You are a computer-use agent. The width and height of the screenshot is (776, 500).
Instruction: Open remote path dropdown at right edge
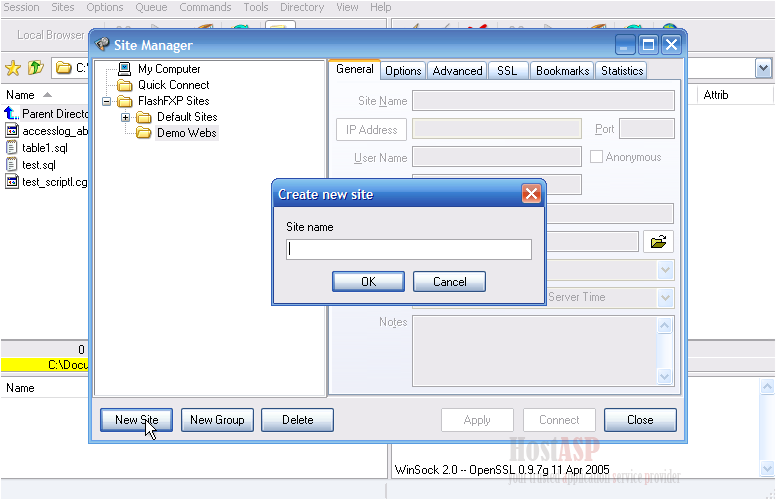[763, 68]
